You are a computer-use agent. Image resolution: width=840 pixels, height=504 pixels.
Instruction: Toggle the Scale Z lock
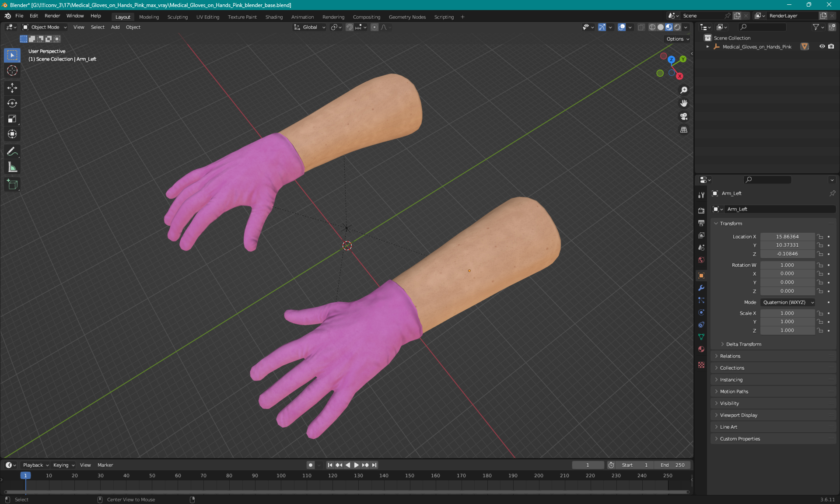pyautogui.click(x=820, y=330)
